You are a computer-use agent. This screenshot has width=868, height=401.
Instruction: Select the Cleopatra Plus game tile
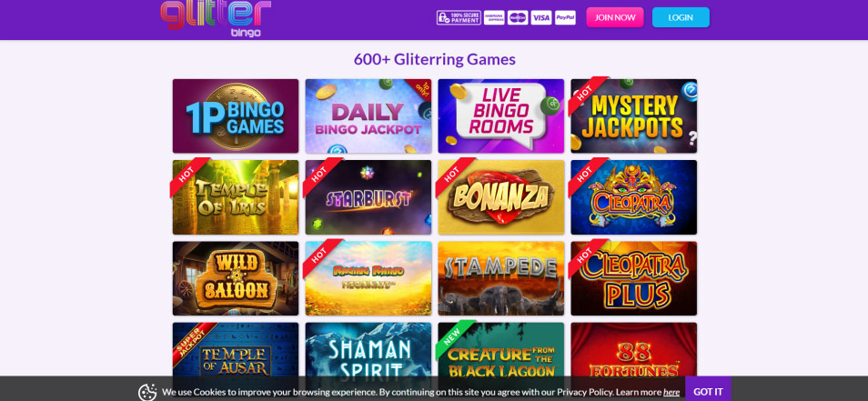(x=634, y=278)
